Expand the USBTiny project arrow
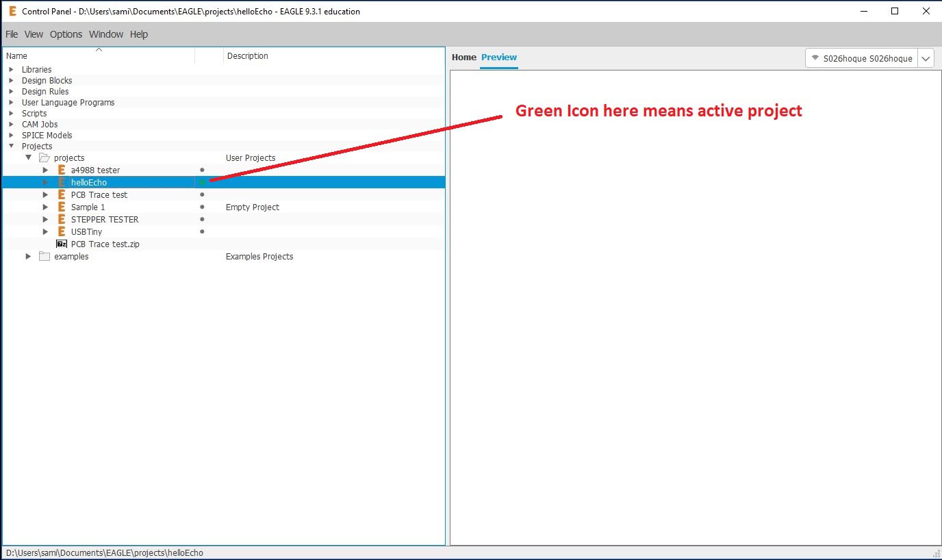The image size is (942, 560). (x=46, y=231)
